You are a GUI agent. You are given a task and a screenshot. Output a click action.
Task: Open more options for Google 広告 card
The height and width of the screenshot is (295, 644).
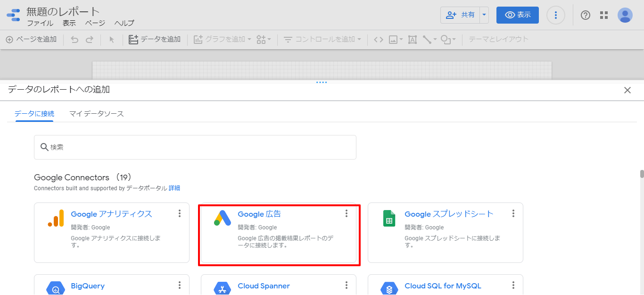coord(347,214)
